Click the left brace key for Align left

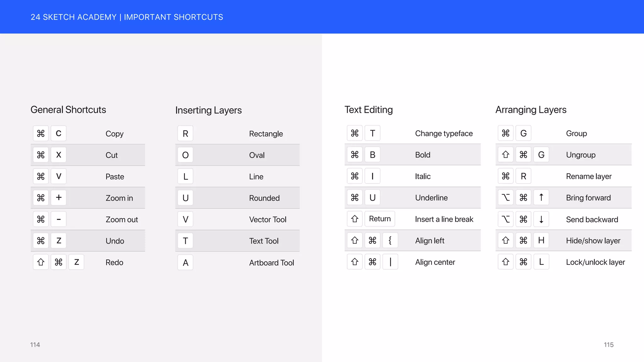(x=390, y=240)
